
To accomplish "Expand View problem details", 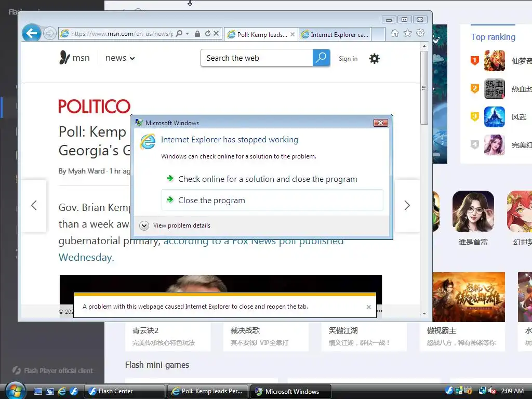I will [x=175, y=225].
